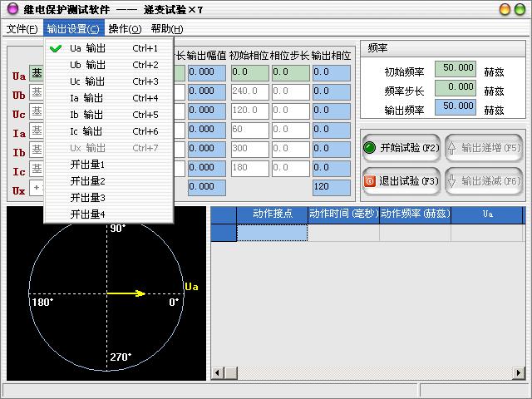The width and height of the screenshot is (532, 399).
Task: Click the title bar application icon
Action: [12, 9]
